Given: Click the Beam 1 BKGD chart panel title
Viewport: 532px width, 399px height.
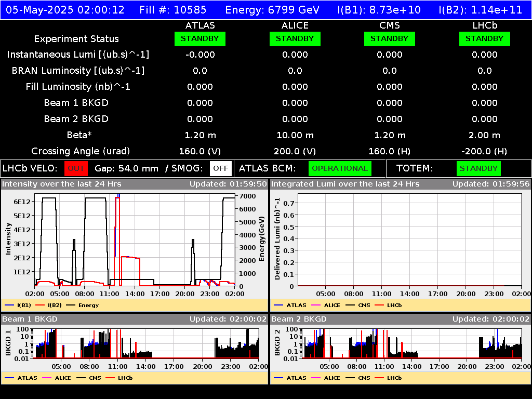Looking at the screenshot, I should coord(30,319).
